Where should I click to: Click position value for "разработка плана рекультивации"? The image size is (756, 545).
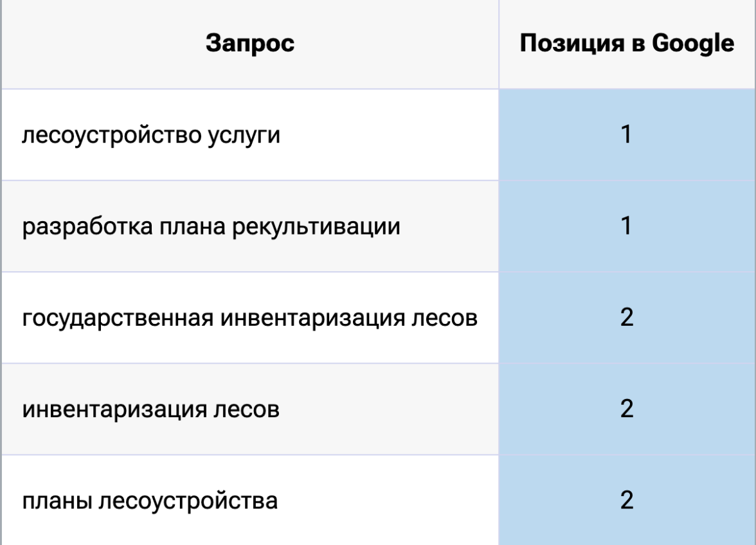point(627,228)
